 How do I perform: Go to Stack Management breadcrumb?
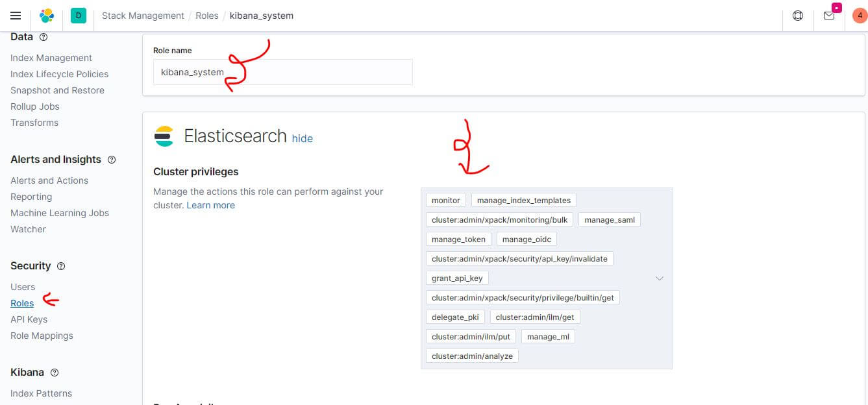click(143, 16)
